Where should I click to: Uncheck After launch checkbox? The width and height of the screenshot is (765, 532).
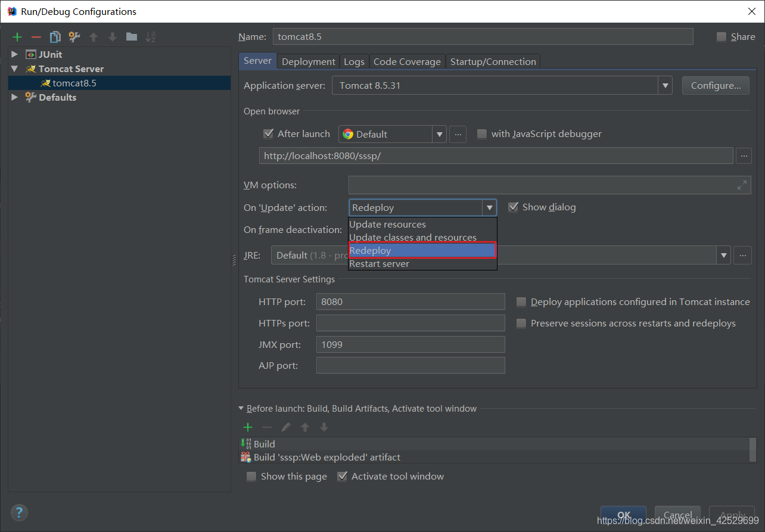(268, 134)
